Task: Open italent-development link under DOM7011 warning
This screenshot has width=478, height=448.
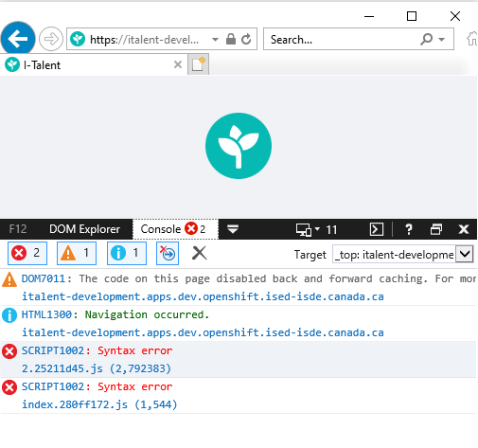Action: tap(203, 296)
